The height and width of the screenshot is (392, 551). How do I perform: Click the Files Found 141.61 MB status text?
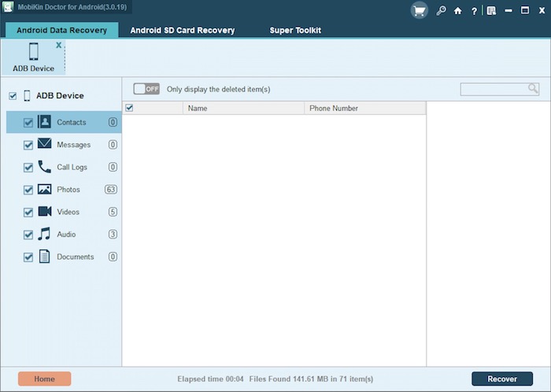(312, 379)
